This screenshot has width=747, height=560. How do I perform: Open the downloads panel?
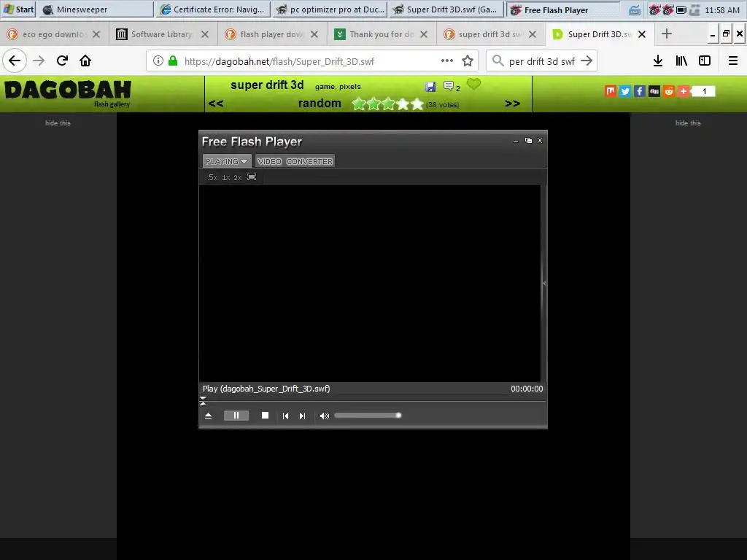pos(658,61)
